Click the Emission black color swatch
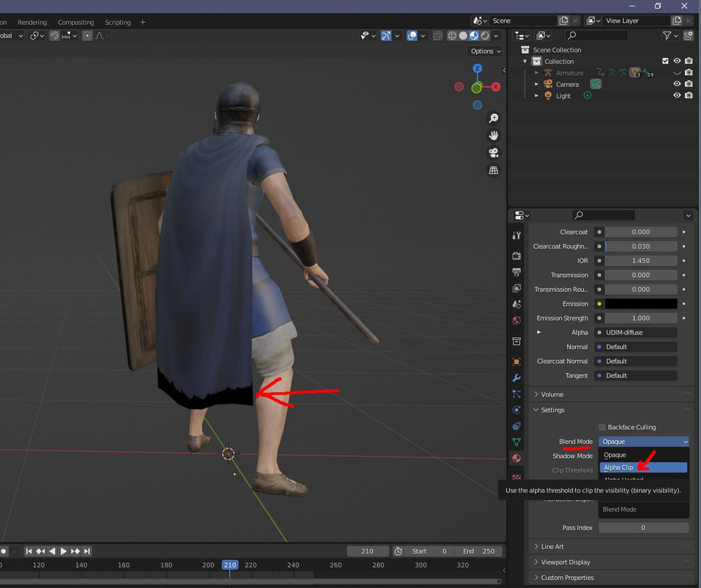Screen dimensions: 701x588 [x=641, y=304]
